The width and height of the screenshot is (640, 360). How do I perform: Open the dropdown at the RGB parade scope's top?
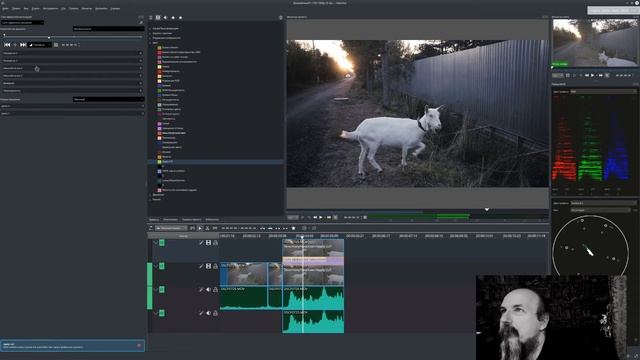tap(602, 91)
